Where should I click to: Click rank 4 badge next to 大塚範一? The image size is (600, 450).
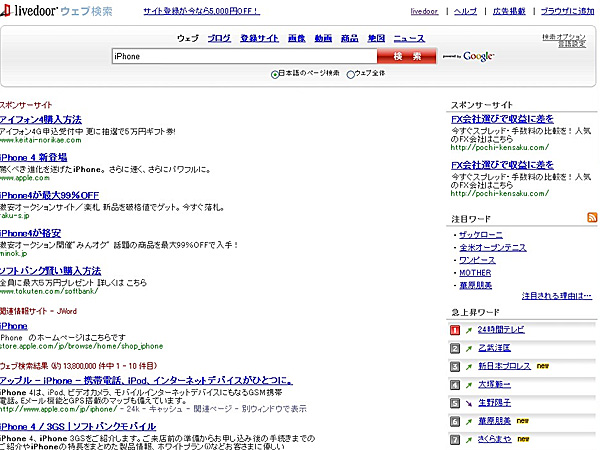(x=455, y=385)
